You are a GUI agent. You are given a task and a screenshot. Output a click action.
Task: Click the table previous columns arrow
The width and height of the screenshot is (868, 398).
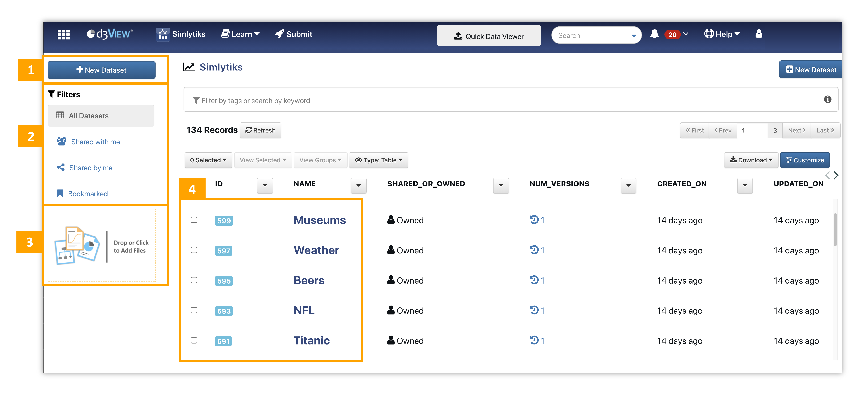[828, 175]
